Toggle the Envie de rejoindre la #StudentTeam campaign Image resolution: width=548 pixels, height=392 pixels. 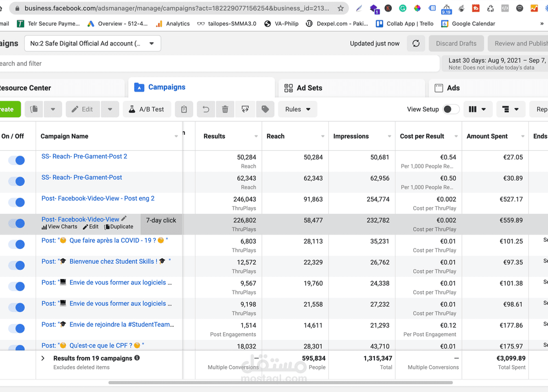[17, 328]
